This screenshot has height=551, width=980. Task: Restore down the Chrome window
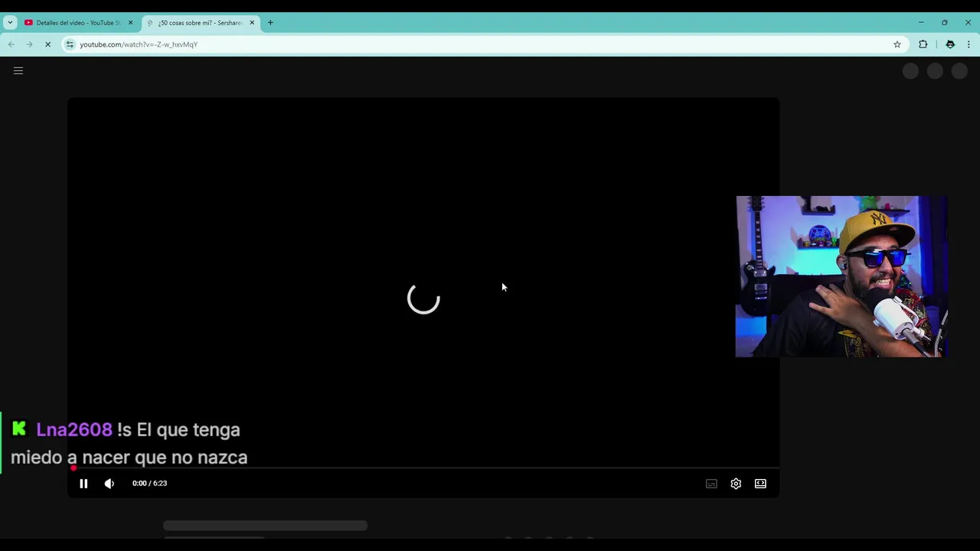point(945,23)
